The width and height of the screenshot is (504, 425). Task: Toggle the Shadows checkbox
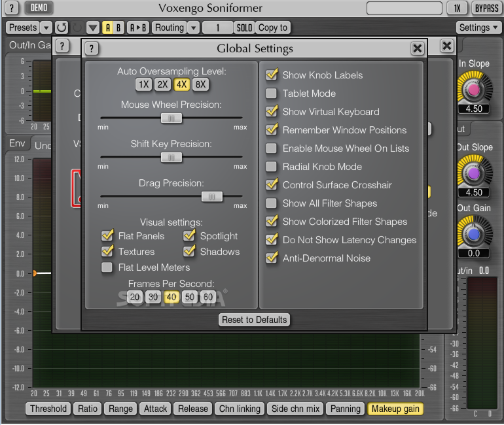click(x=189, y=251)
